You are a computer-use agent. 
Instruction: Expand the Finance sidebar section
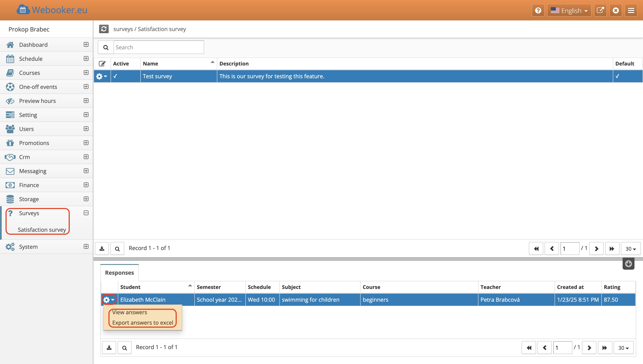coord(86,185)
